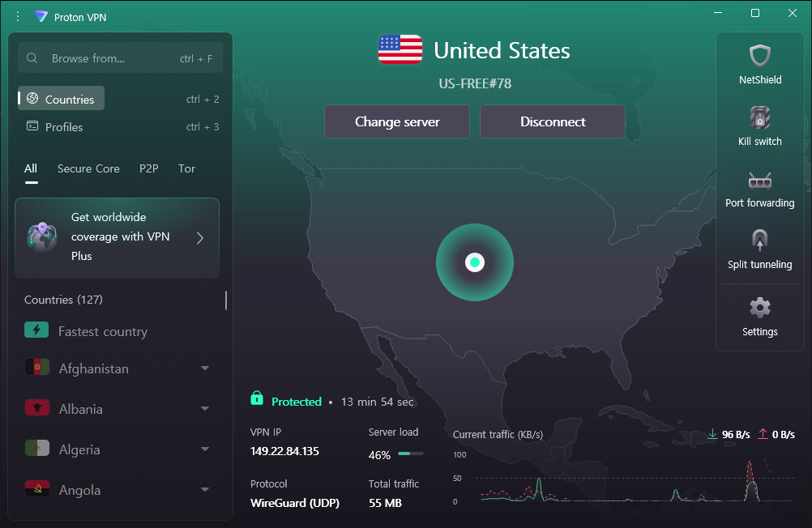Click the globe icon on VPN Plus banner

42,237
